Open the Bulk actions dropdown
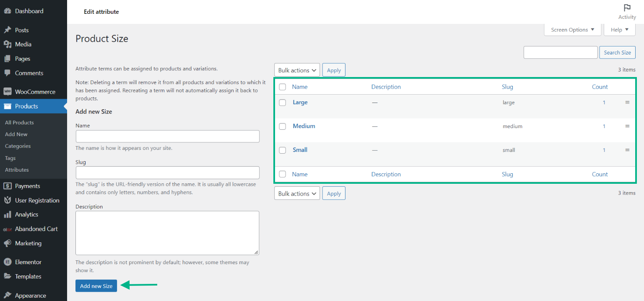The height and width of the screenshot is (301, 644). tap(297, 69)
